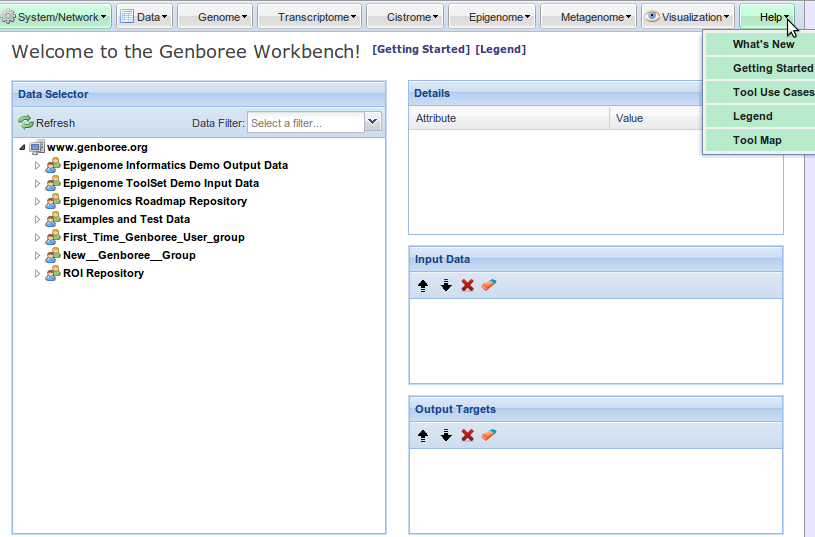Follow the [Getting Started] header link
Screen dimensions: 815x537
[420, 50]
